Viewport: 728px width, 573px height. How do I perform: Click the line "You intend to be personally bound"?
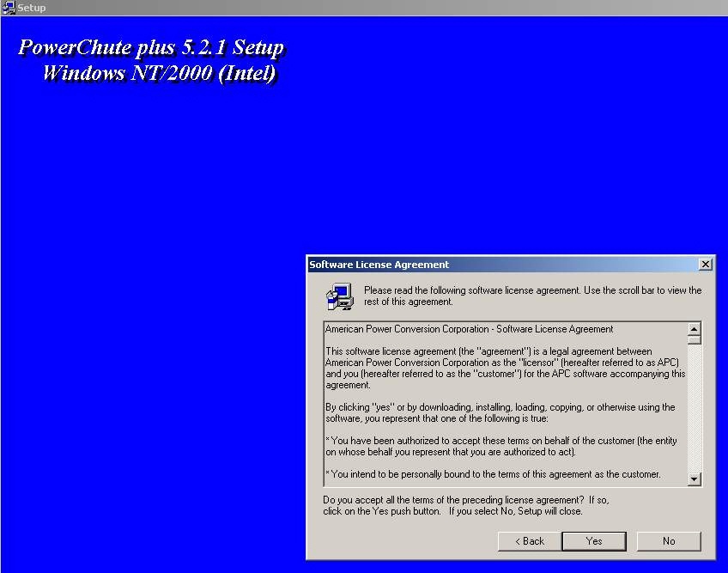pos(493,474)
